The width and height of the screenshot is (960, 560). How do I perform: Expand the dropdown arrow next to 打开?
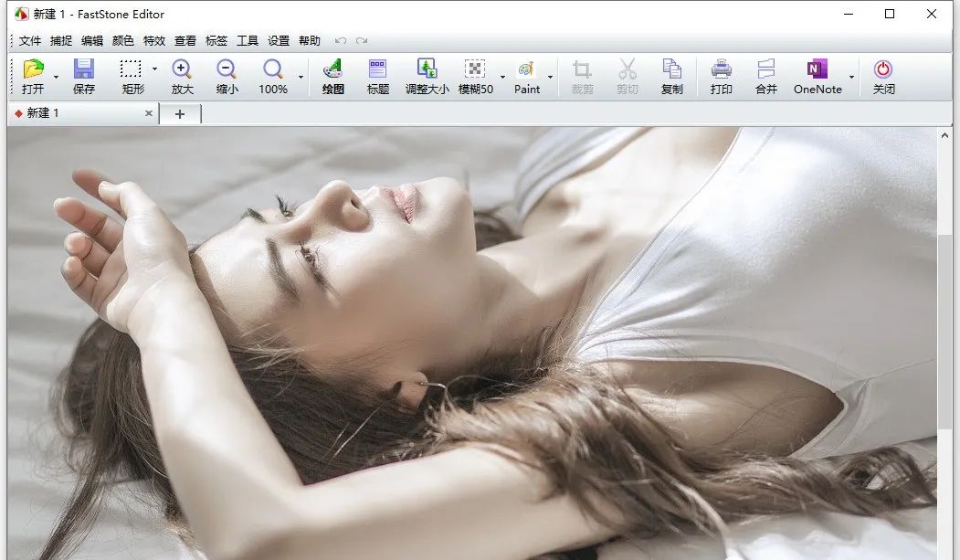tap(56, 77)
